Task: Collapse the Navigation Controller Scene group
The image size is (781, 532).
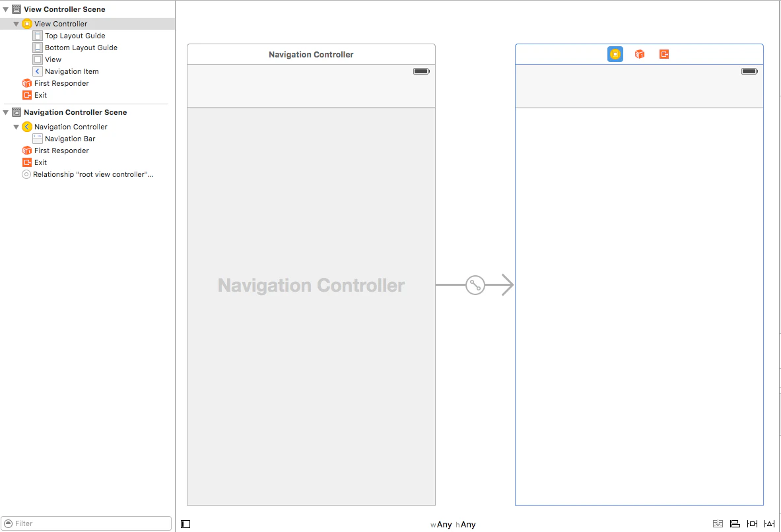Action: tap(5, 113)
